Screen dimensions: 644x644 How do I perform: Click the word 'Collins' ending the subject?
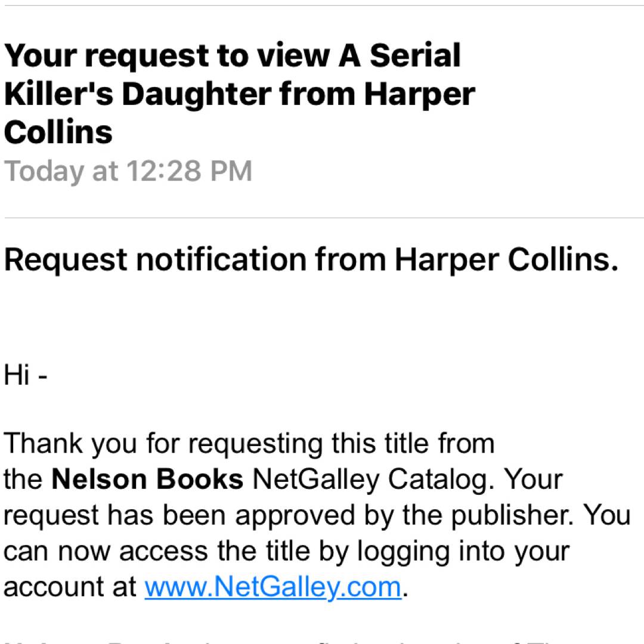(x=58, y=132)
